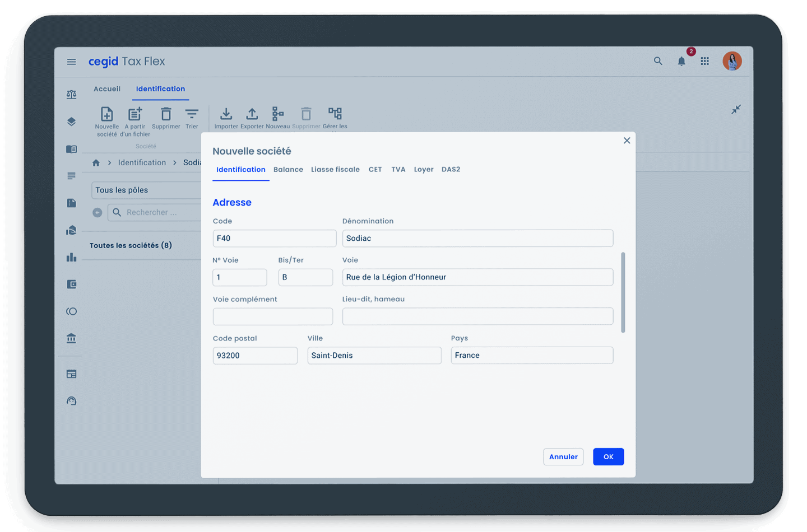Collapse the fullscreen view with arrows icon

pos(736,109)
